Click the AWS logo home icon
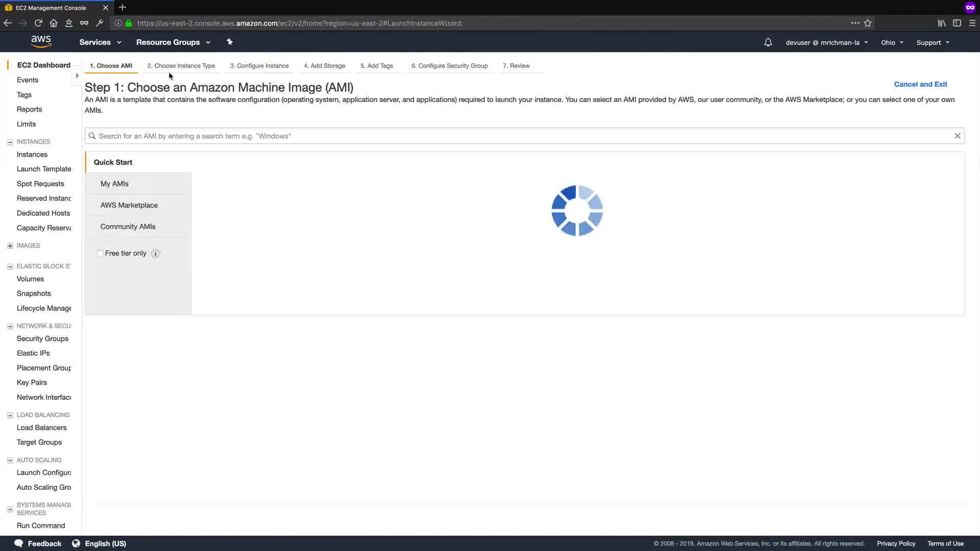The image size is (980, 551). 41,42
